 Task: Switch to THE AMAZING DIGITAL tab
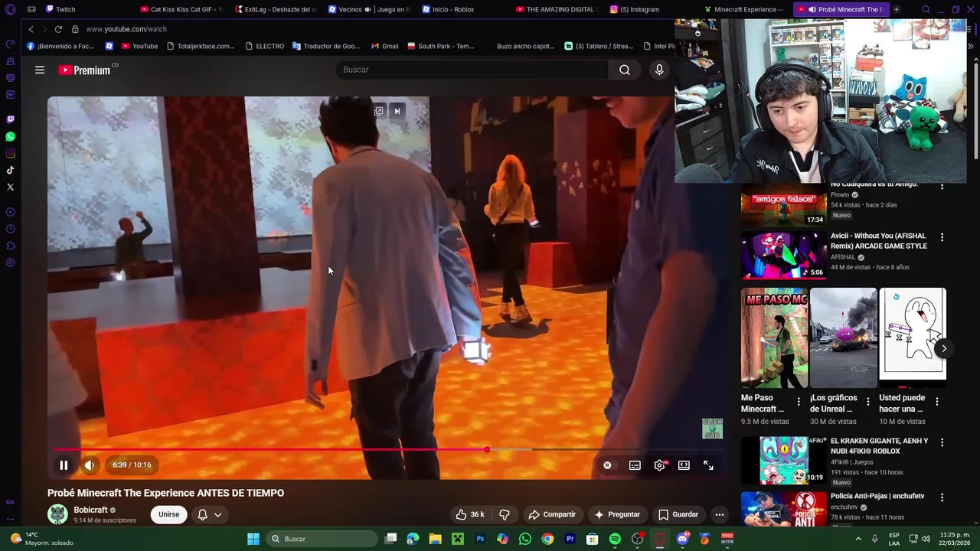[x=557, y=9]
